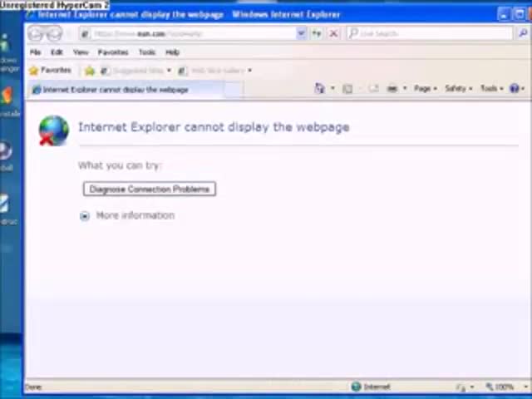Click the Forward navigation arrow

[x=55, y=33]
